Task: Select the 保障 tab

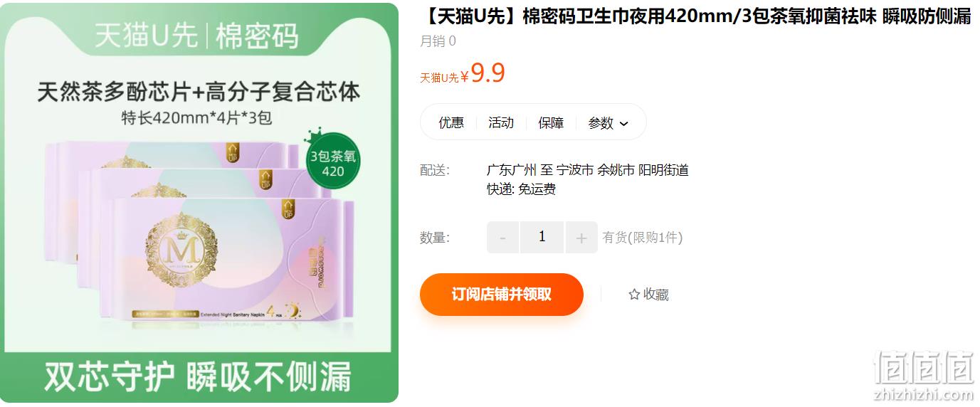Action: click(x=550, y=122)
